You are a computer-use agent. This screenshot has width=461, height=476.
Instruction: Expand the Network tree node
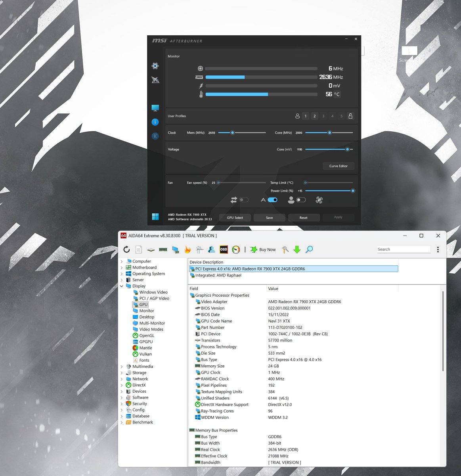[x=122, y=379]
